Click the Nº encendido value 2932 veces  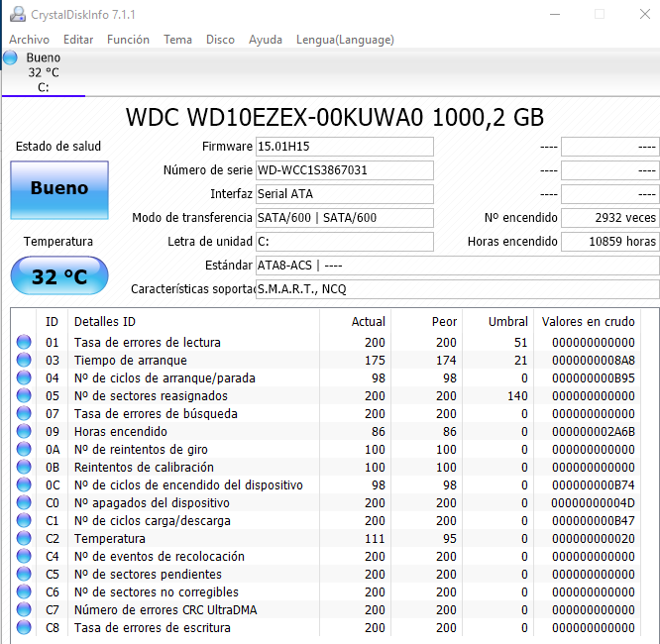pos(609,218)
